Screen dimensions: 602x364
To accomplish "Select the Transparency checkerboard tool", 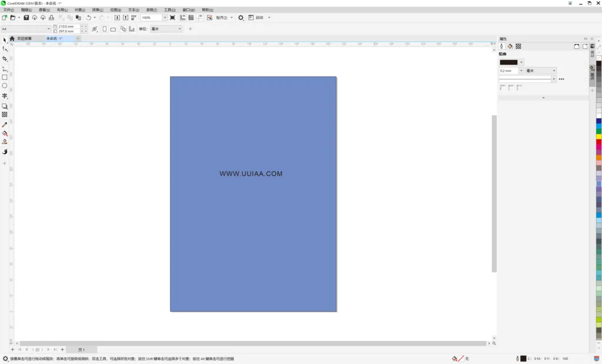I will tap(5, 115).
